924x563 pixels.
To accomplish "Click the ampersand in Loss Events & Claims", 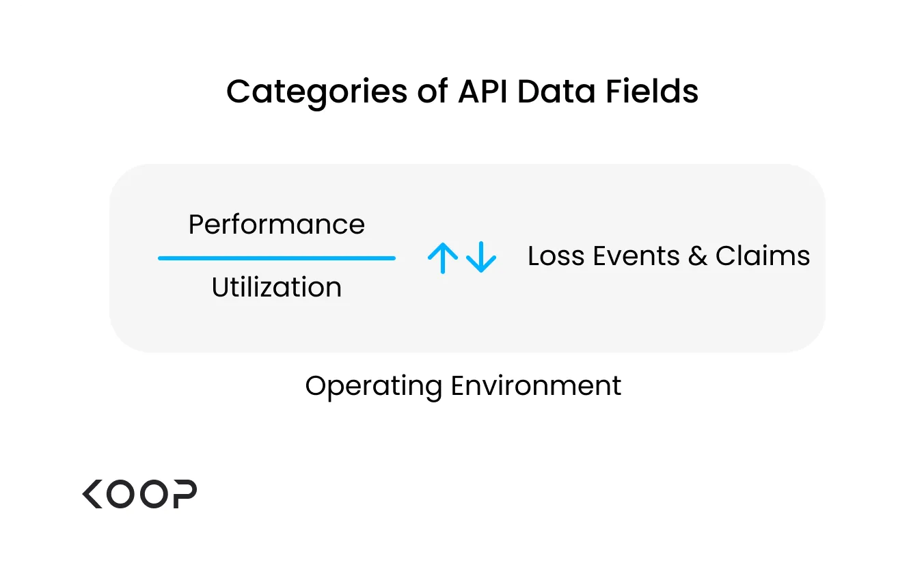I will 698,256.
